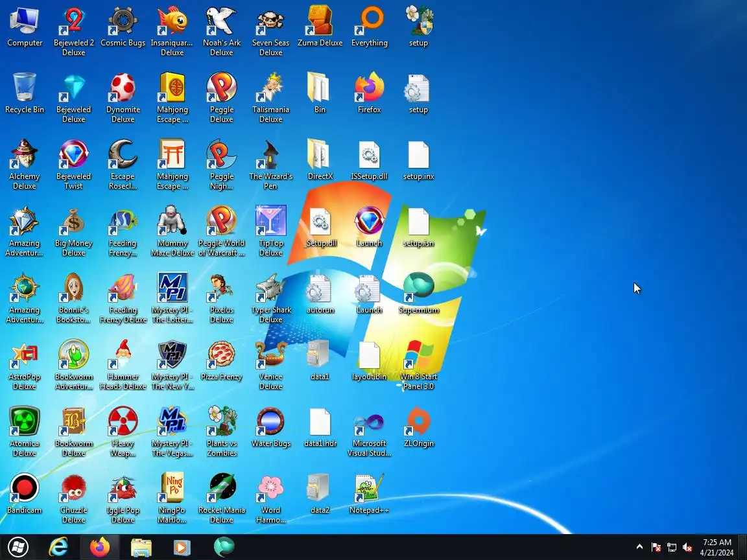
Task: Open the Windows Start menu
Action: click(x=18, y=546)
